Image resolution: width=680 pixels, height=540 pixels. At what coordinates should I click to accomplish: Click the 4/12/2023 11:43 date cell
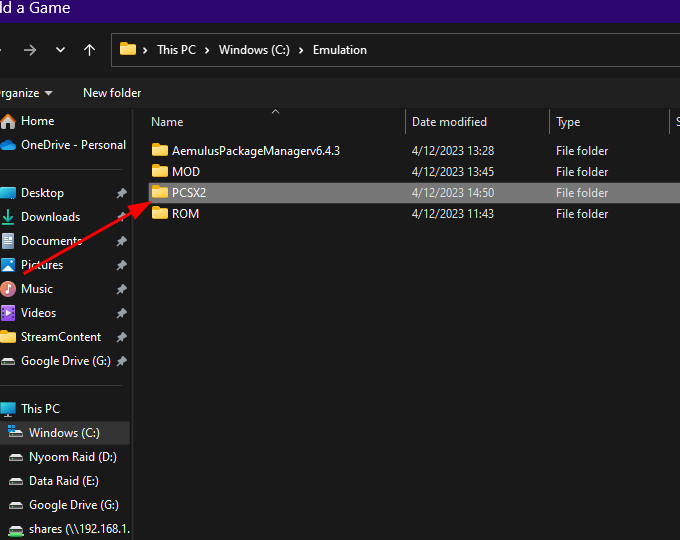(453, 214)
